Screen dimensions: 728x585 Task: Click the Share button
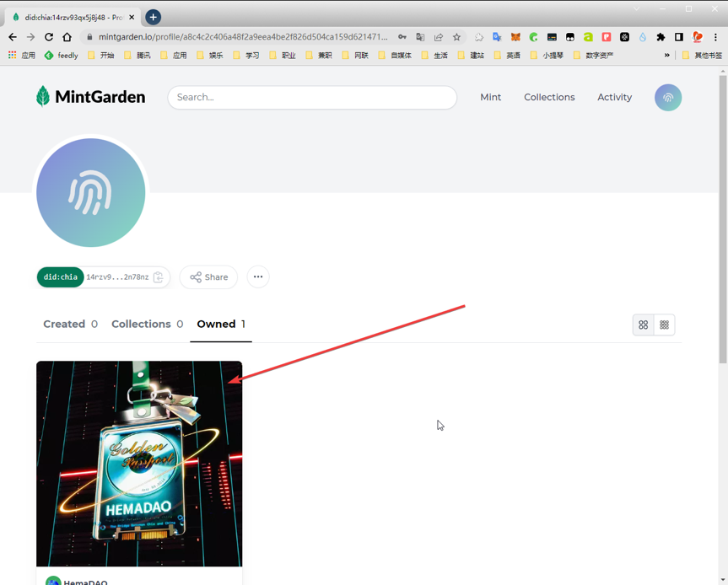pyautogui.click(x=208, y=277)
